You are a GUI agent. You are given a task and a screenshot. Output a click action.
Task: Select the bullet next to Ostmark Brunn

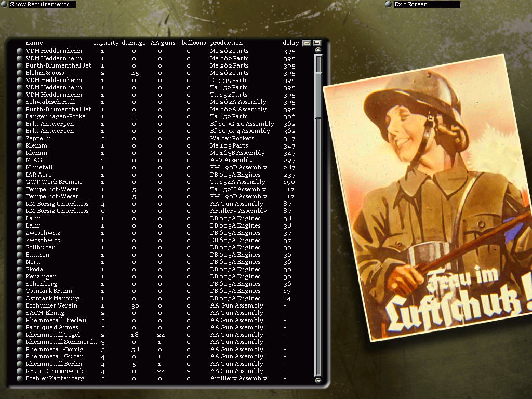click(20, 291)
